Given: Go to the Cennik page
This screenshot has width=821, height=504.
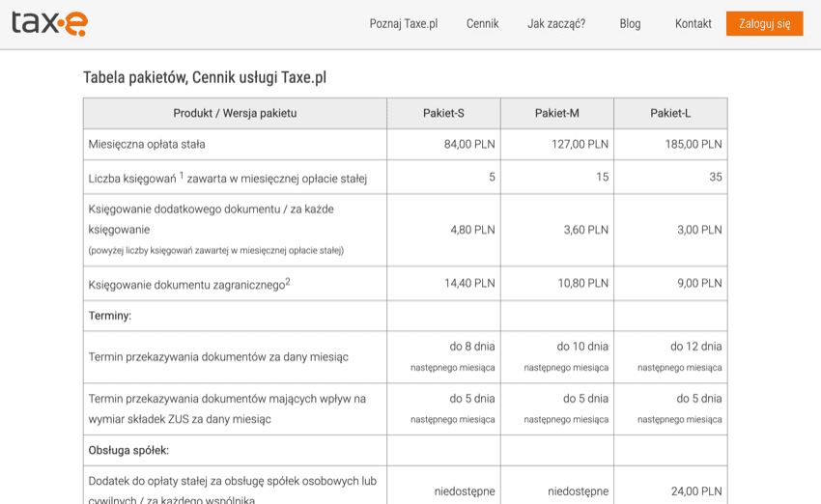Looking at the screenshot, I should pyautogui.click(x=482, y=24).
